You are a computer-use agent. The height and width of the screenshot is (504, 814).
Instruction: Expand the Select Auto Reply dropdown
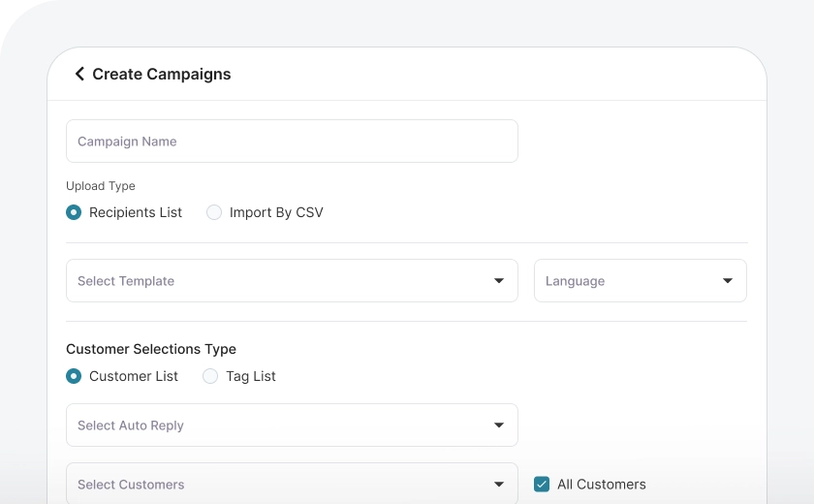pos(281,425)
